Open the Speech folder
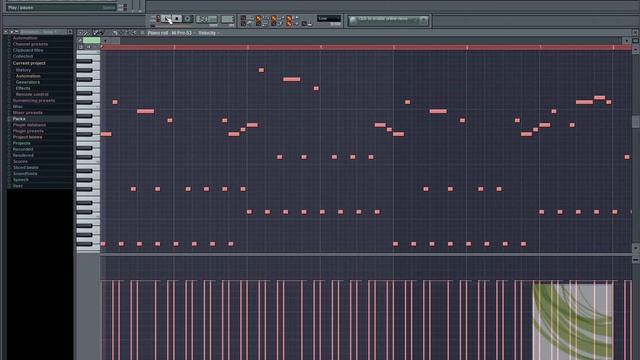Image resolution: width=640 pixels, height=360 pixels. click(20, 180)
